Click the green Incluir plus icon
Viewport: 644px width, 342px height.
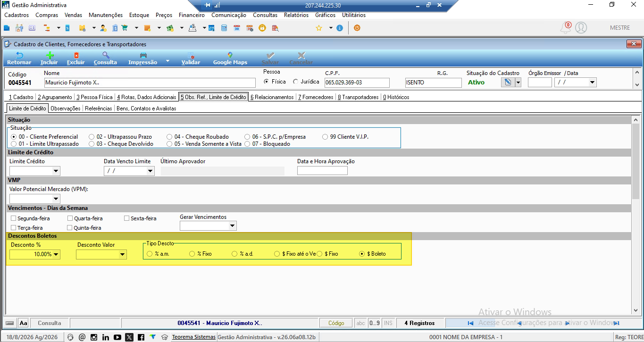pyautogui.click(x=49, y=56)
